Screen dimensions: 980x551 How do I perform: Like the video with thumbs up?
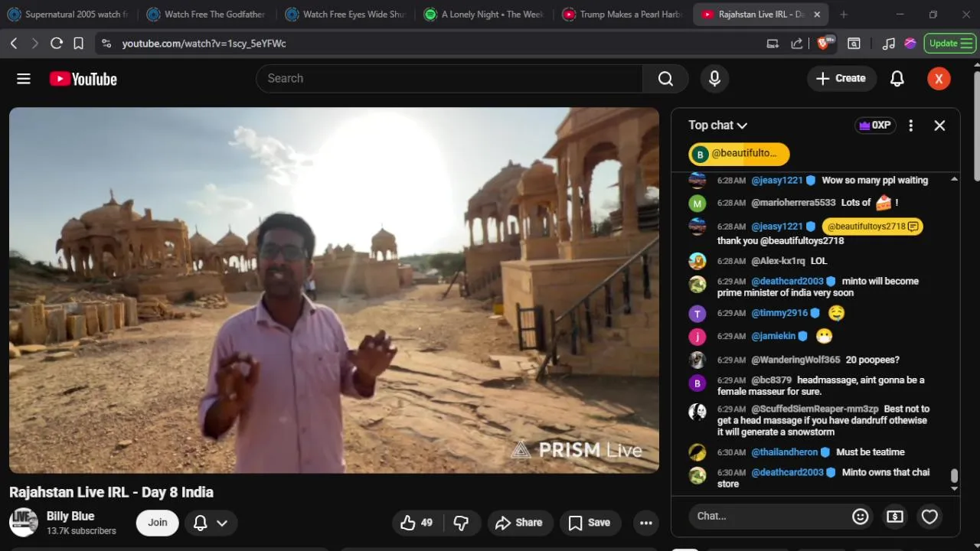click(x=417, y=523)
